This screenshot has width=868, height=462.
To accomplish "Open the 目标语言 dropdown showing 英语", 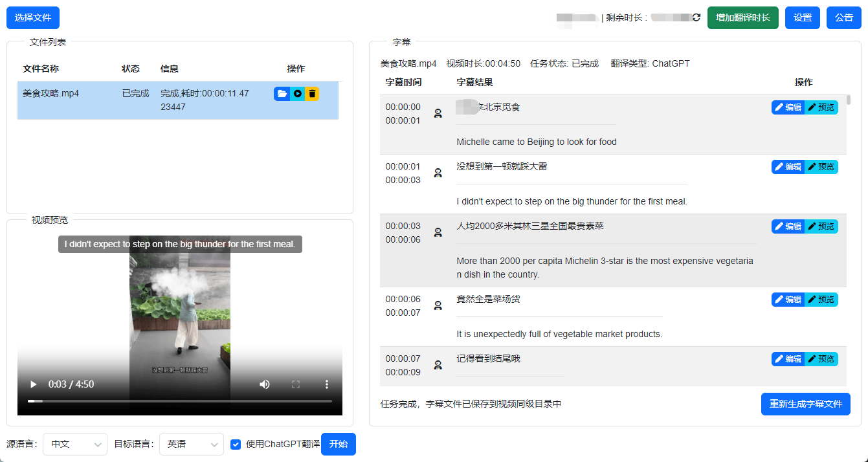I will 192,445.
